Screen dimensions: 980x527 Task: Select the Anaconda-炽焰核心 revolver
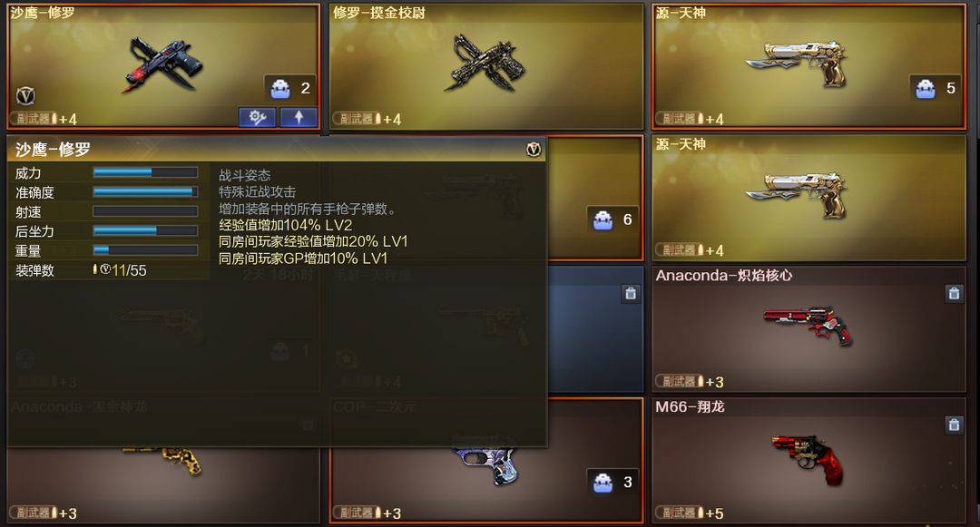(808, 329)
